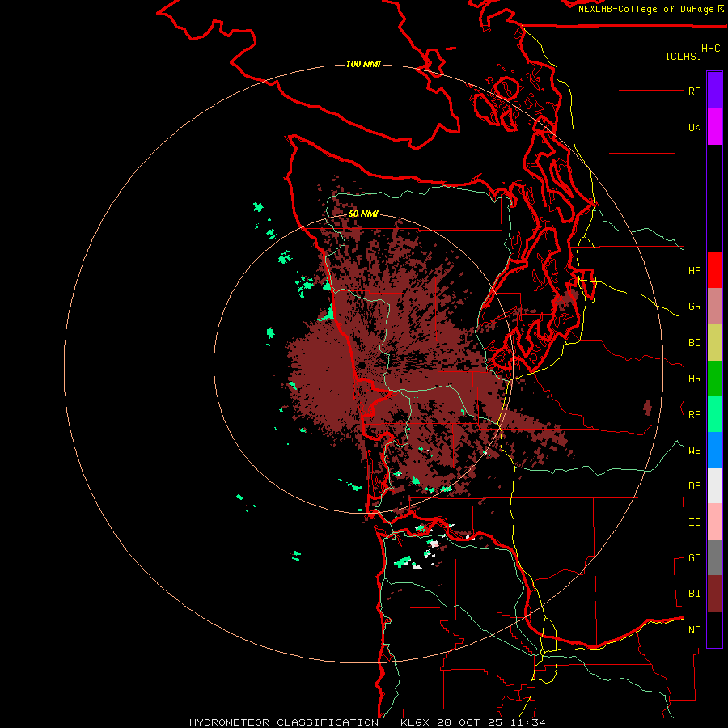The width and height of the screenshot is (728, 728).
Task: Click the GC gray legend swatch
Action: tap(714, 557)
